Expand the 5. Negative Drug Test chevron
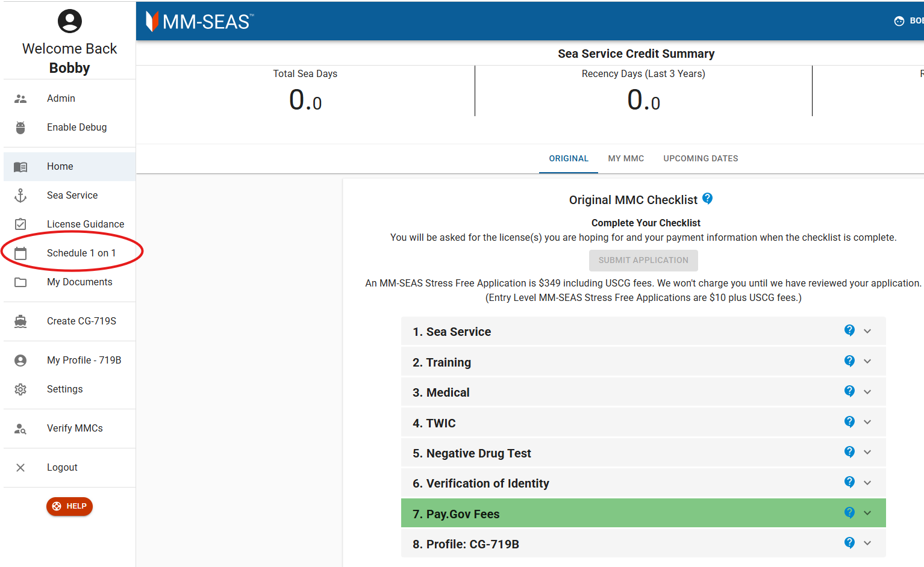This screenshot has height=567, width=924. [x=867, y=452]
